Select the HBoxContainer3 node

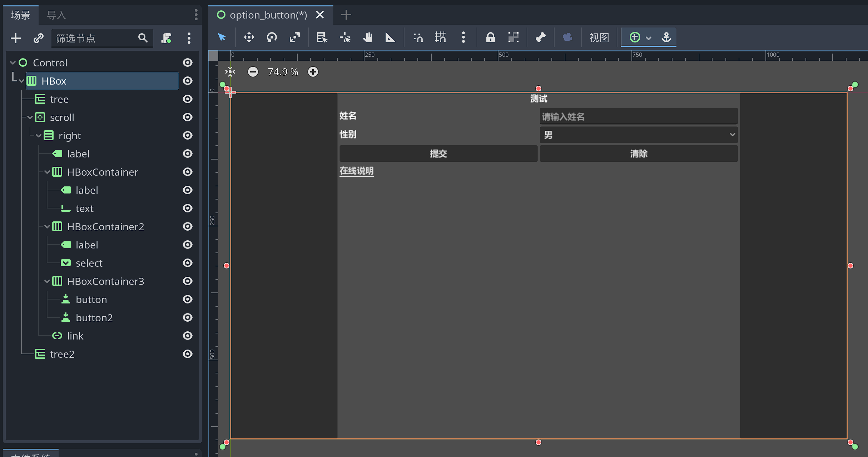point(105,281)
